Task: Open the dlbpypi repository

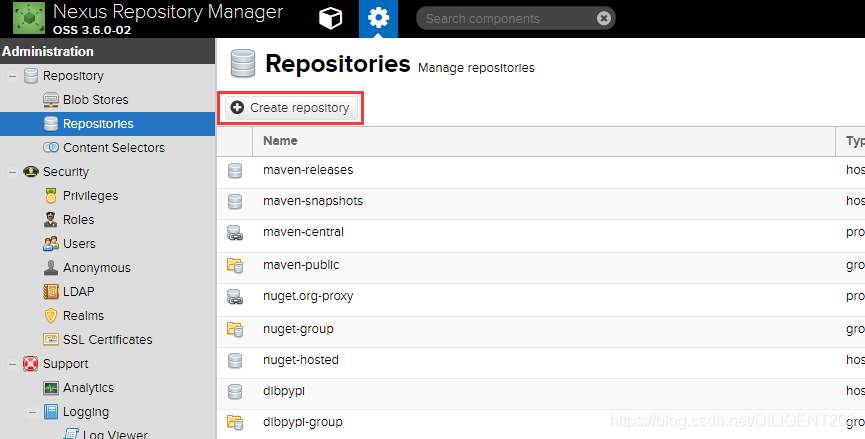Action: point(284,391)
